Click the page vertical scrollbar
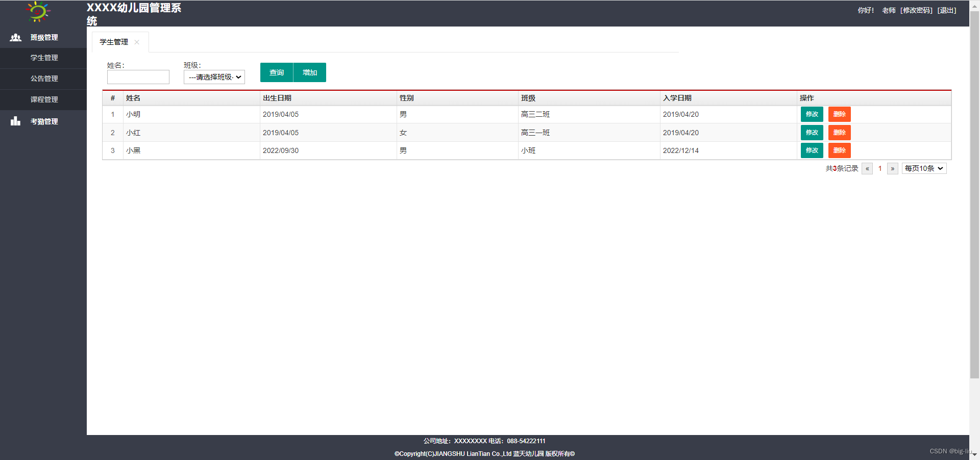Viewport: 980px width, 460px height. coord(974,196)
